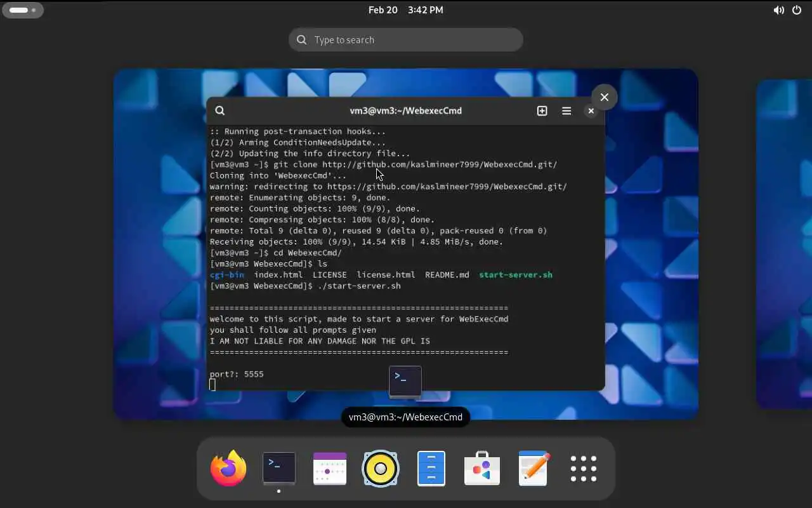Open the Files manager from dock
Screen dimensions: 812x508
[x=431, y=469]
